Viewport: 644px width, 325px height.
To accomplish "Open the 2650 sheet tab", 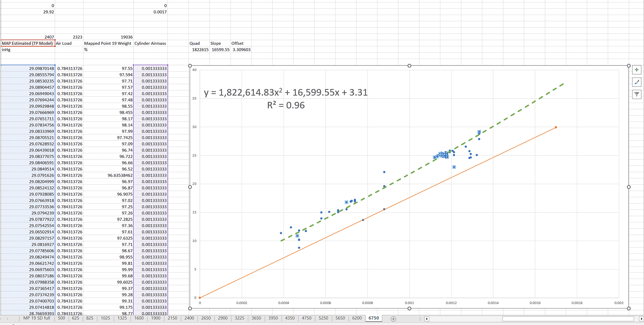I will 206,318.
